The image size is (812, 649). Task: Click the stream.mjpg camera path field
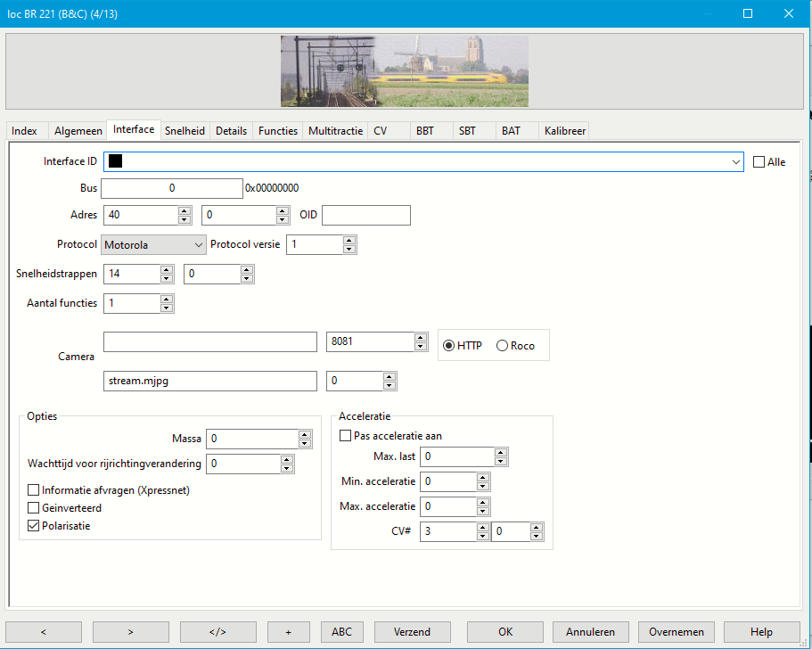(x=210, y=381)
